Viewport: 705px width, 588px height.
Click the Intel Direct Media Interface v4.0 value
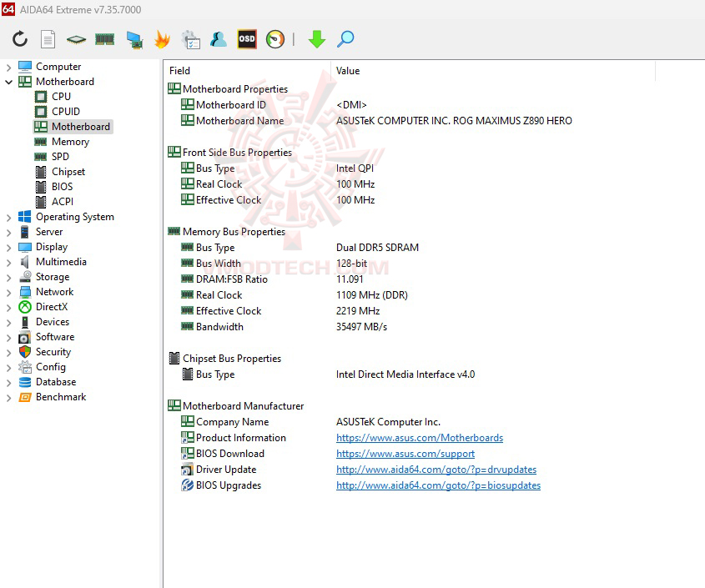(405, 374)
